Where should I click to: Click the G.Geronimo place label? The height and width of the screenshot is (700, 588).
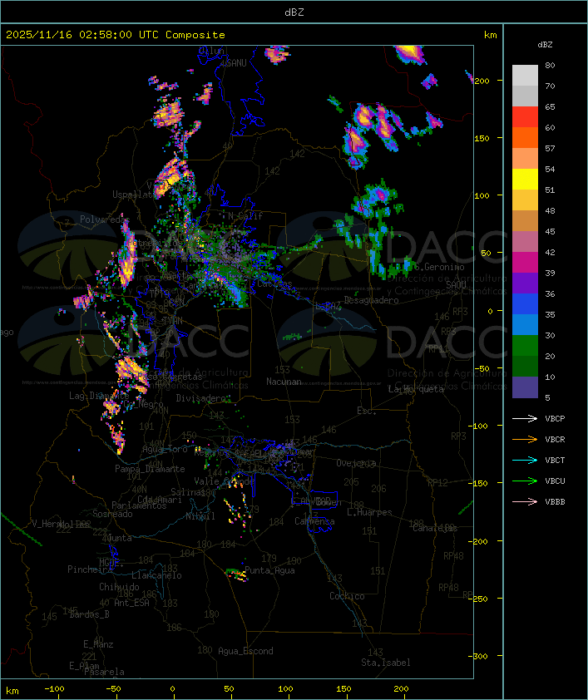coord(439,267)
